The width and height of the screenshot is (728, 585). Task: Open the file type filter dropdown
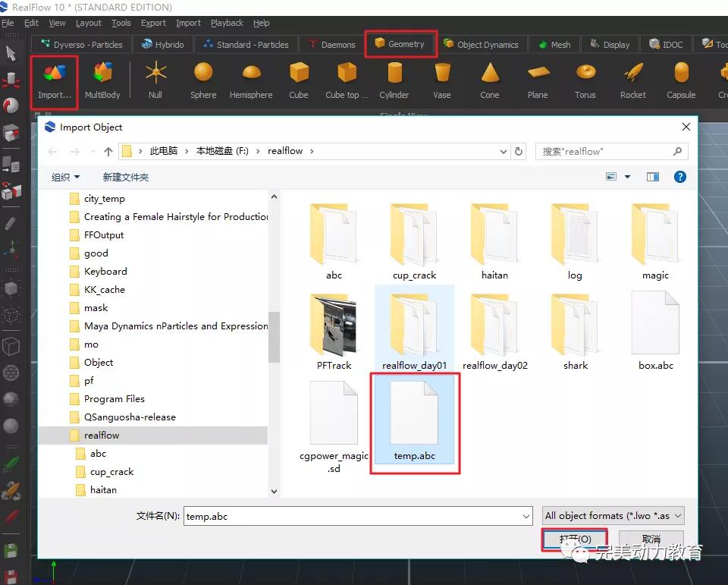(613, 516)
